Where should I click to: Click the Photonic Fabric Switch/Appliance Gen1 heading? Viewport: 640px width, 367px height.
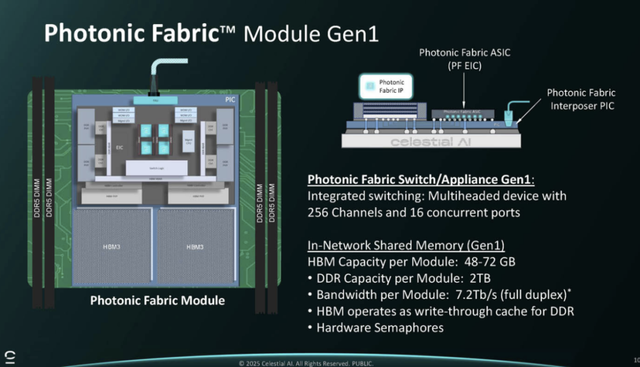421,180
